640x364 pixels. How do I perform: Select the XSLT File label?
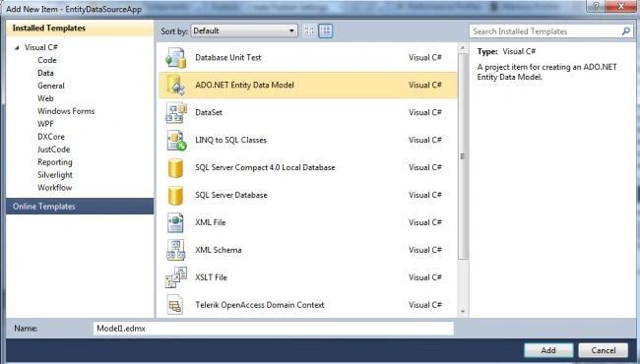coord(211,277)
